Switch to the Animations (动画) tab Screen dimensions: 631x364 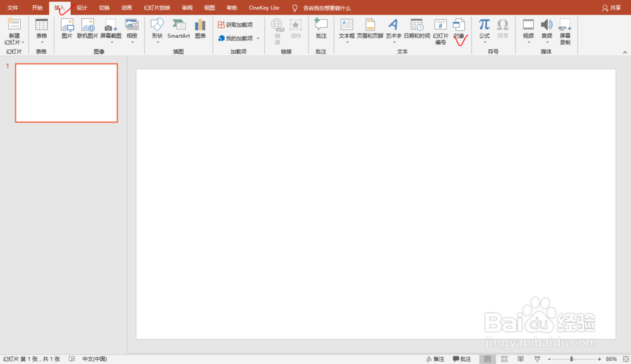(x=127, y=8)
